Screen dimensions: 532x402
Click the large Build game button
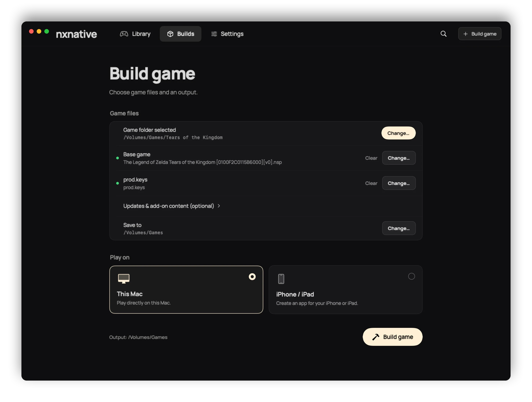point(392,337)
